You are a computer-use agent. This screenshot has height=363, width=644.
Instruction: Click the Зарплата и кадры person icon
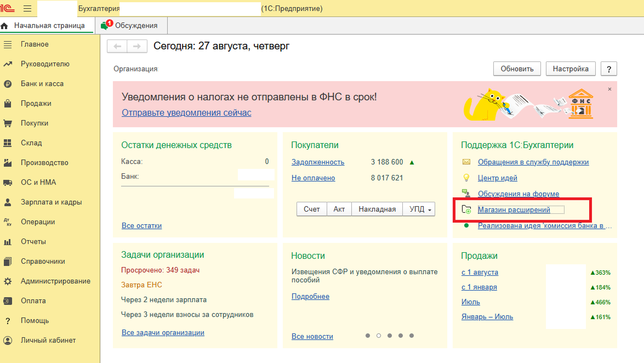8,202
